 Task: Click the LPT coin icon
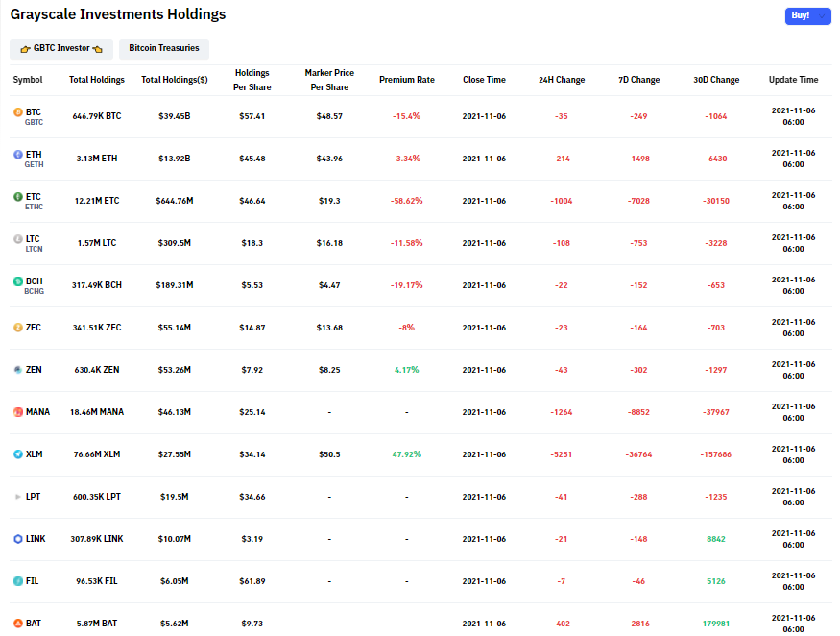[18, 497]
